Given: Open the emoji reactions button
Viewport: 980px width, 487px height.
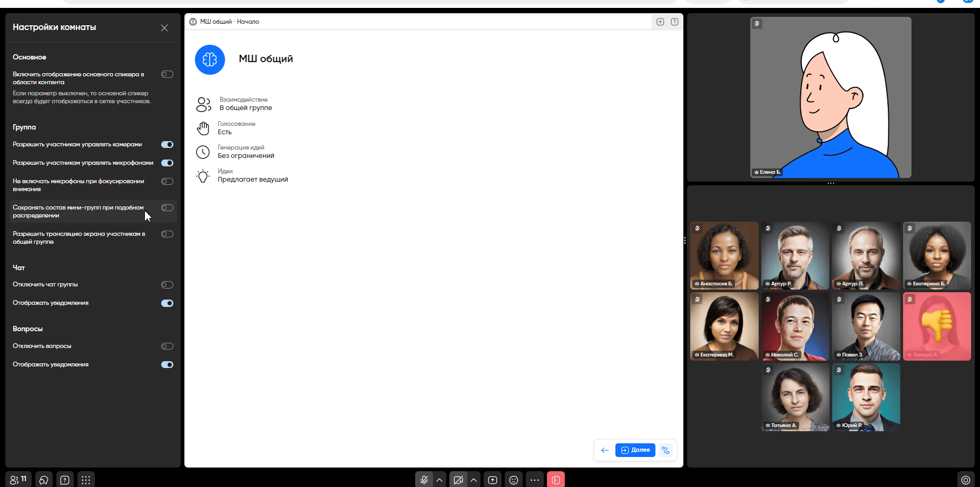Looking at the screenshot, I should tap(514, 480).
